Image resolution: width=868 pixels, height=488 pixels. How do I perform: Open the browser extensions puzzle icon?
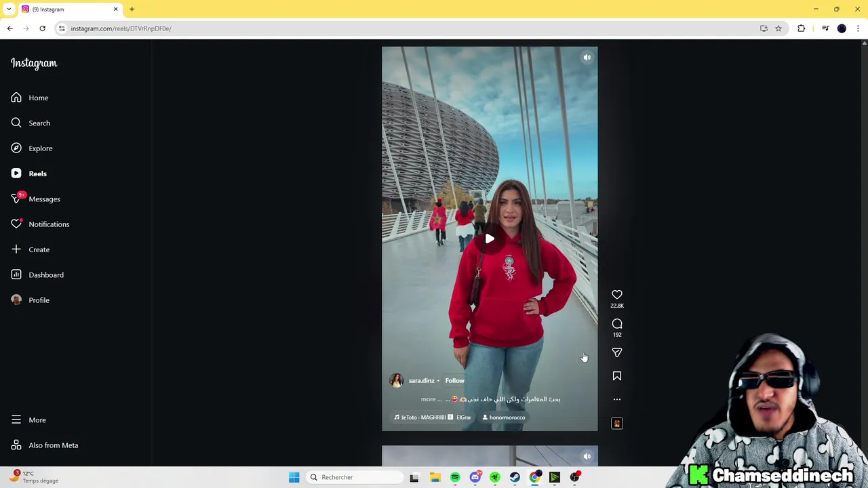click(802, 28)
